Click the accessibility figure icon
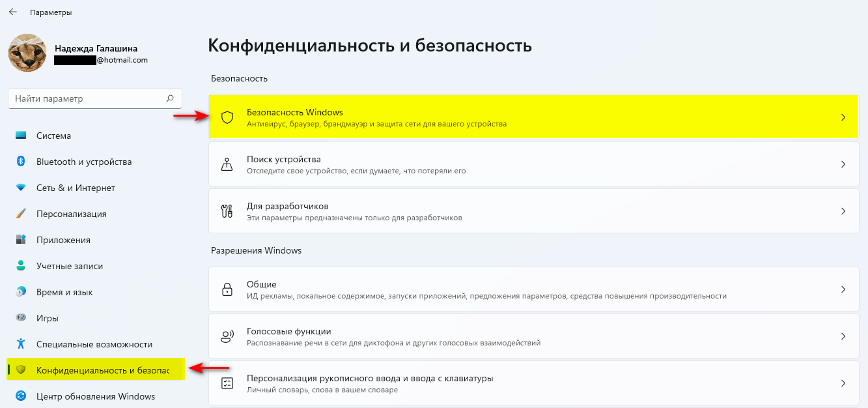 [21, 344]
